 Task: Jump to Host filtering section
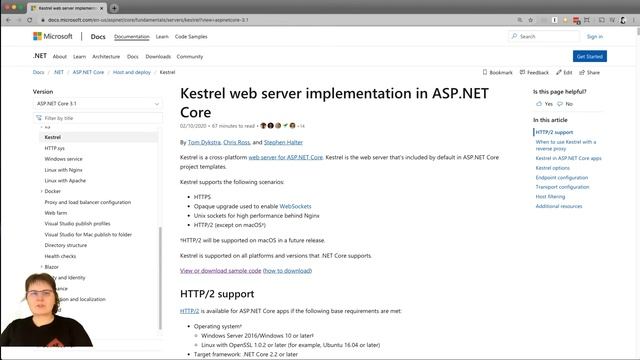tap(550, 197)
